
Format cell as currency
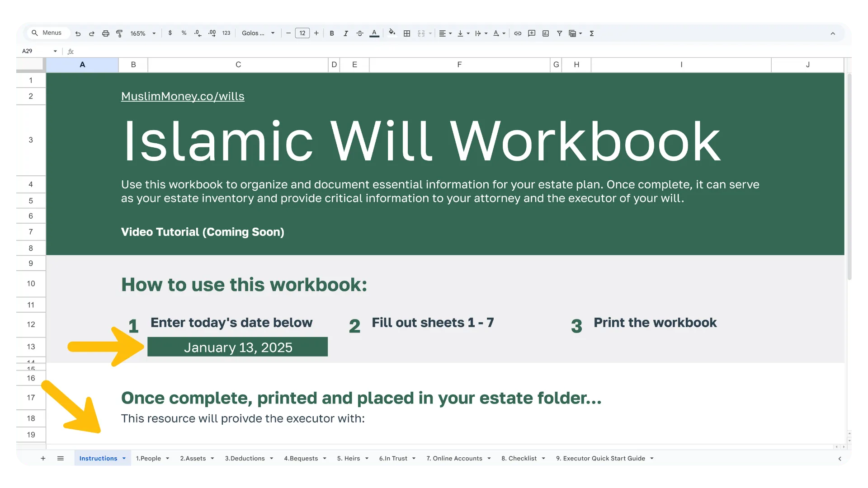click(170, 33)
